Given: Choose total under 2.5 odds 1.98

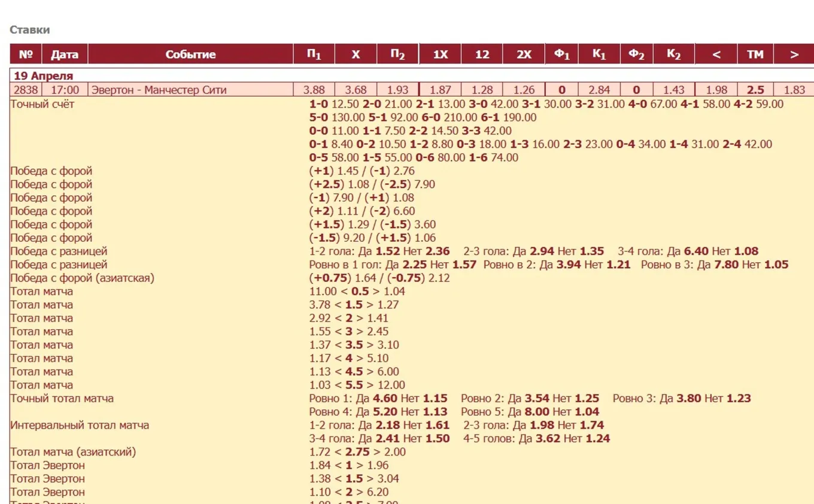Looking at the screenshot, I should 716,90.
